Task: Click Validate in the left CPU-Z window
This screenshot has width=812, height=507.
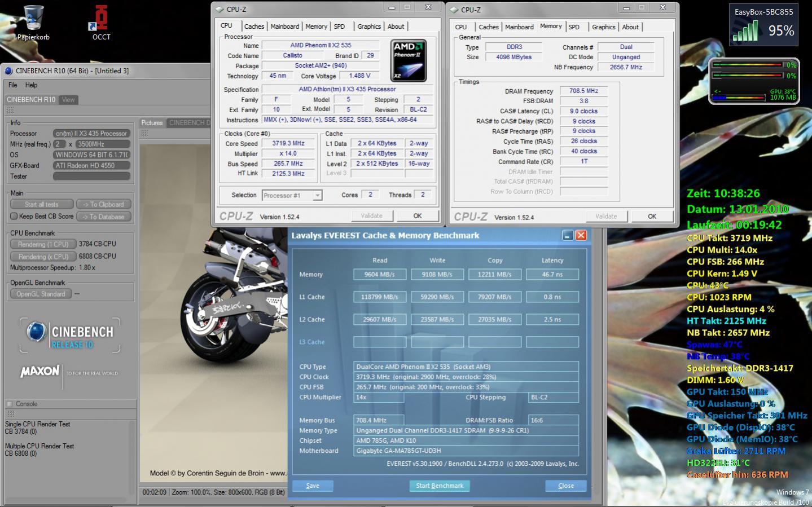Action: point(371,215)
